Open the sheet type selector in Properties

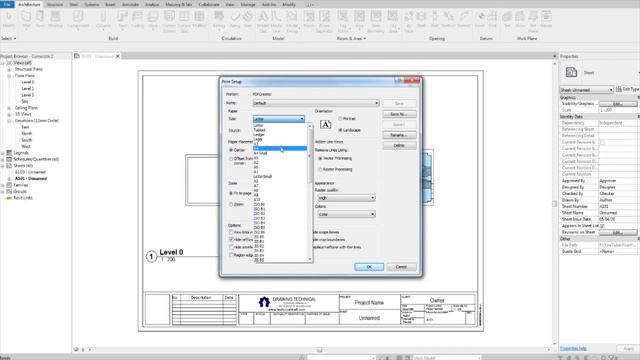click(586, 90)
